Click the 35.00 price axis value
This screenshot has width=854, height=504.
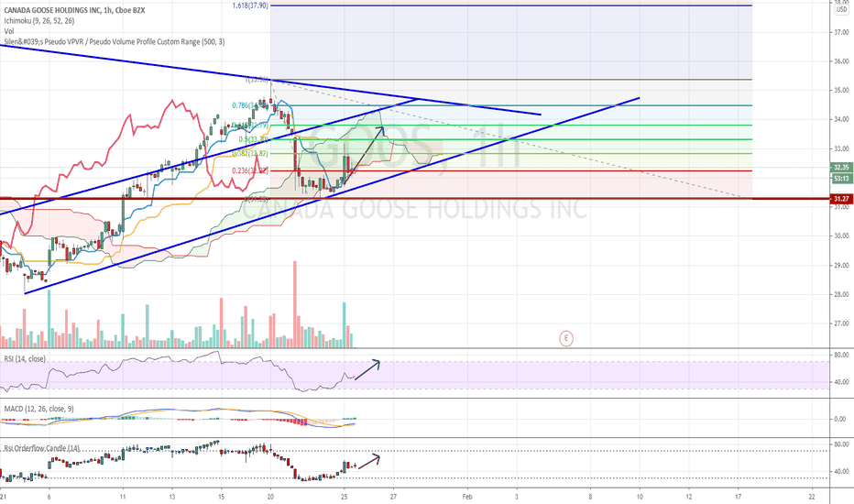point(841,91)
